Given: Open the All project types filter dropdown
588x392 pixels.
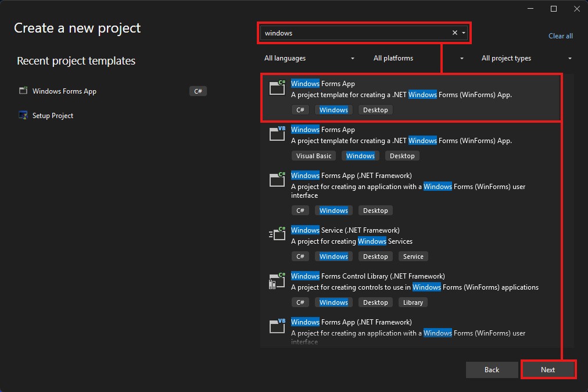Looking at the screenshot, I should point(526,58).
